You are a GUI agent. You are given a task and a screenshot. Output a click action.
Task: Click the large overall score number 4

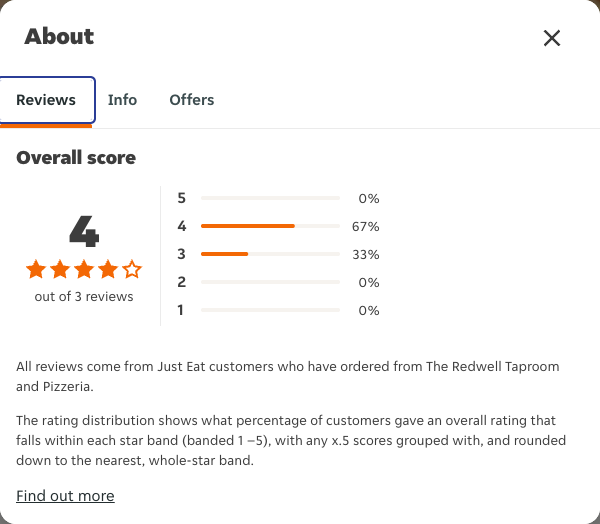(84, 231)
